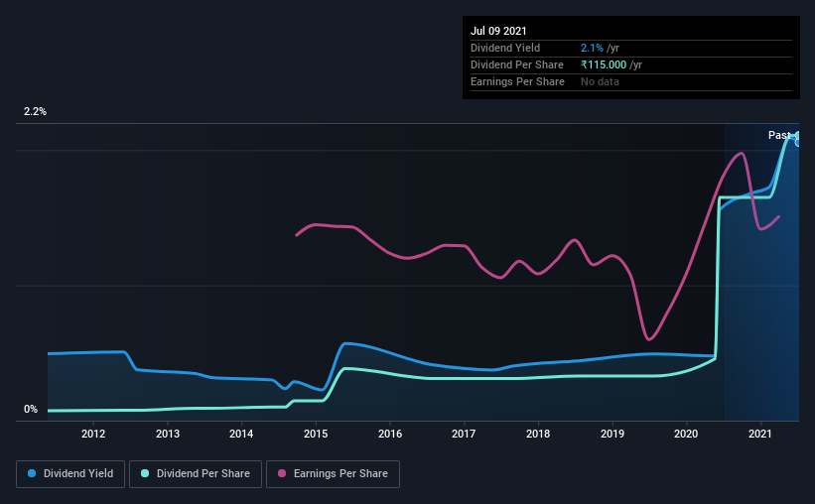The image size is (815, 504).
Task: Click the 2015 x-axis year label
Action: (x=316, y=434)
